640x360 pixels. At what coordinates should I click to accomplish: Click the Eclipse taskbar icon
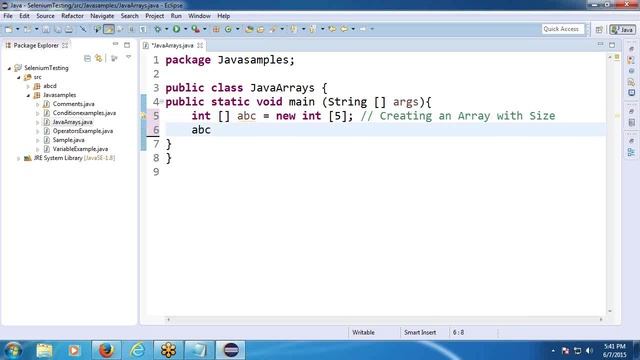231,350
